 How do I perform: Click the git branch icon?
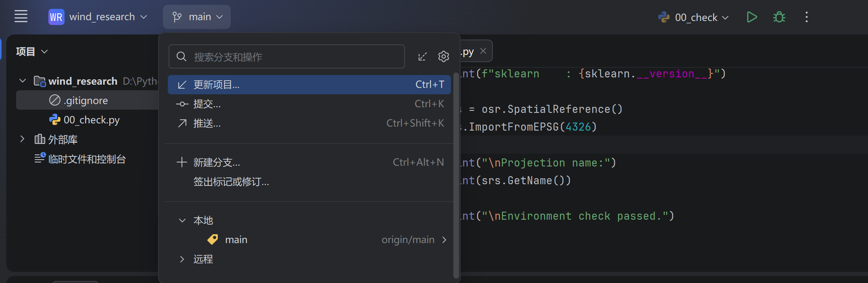point(177,17)
